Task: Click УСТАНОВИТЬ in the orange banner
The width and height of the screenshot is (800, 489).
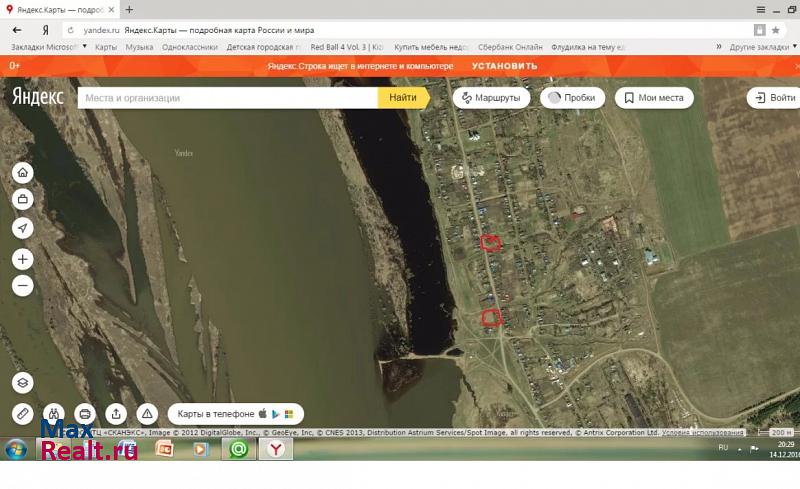Action: (x=504, y=66)
